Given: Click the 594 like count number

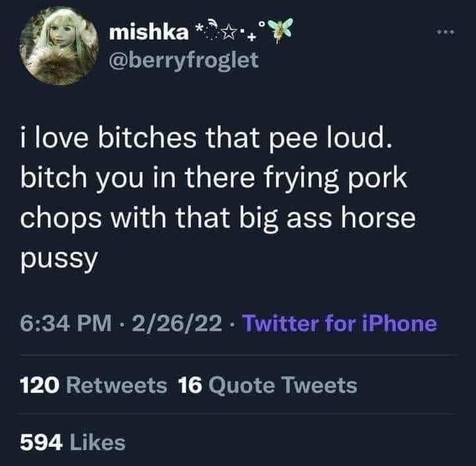Looking at the screenshot, I should [x=42, y=442].
